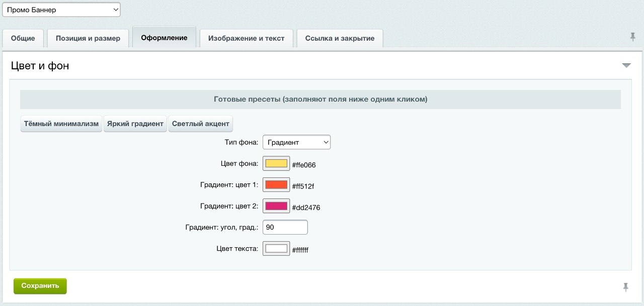
Task: Click the Сохранить button
Action: click(40, 286)
